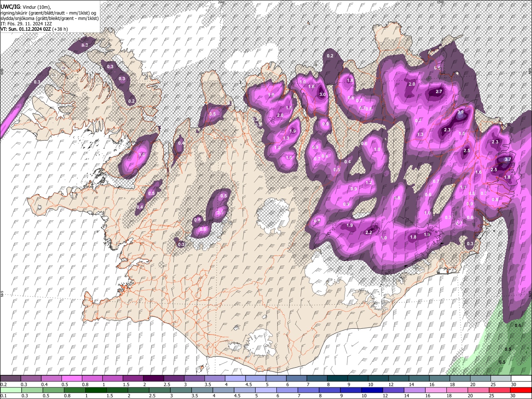Select upper scale teal swatch labeled 12
The height and width of the screenshot is (399, 532).
(x=399, y=379)
